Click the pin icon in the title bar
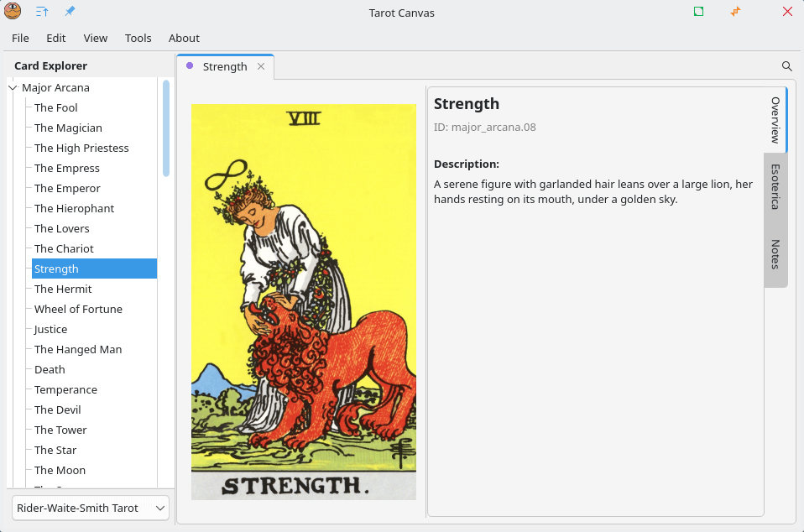The height and width of the screenshot is (532, 804). [x=70, y=12]
